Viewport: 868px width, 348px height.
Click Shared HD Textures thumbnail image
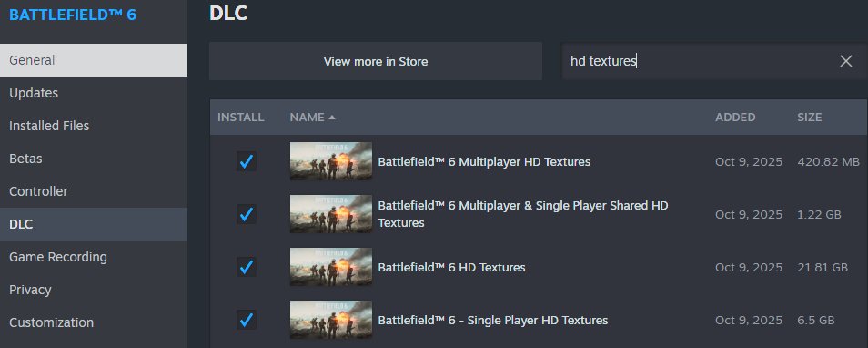tap(331, 214)
